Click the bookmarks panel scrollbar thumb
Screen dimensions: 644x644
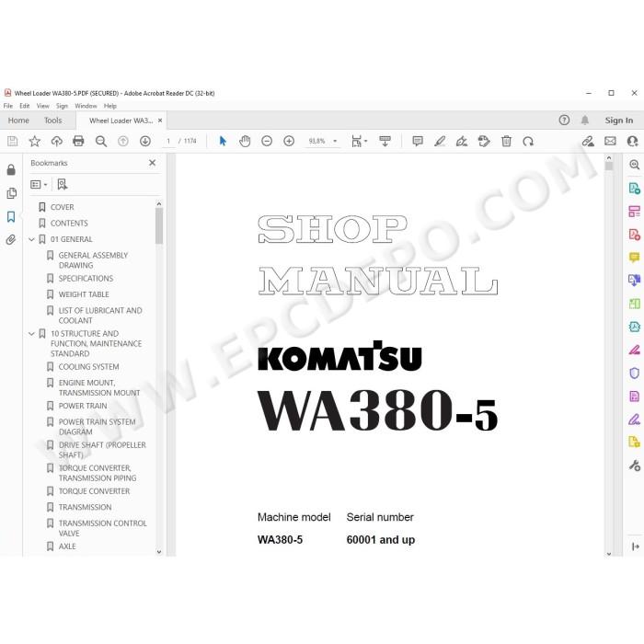coord(159,226)
